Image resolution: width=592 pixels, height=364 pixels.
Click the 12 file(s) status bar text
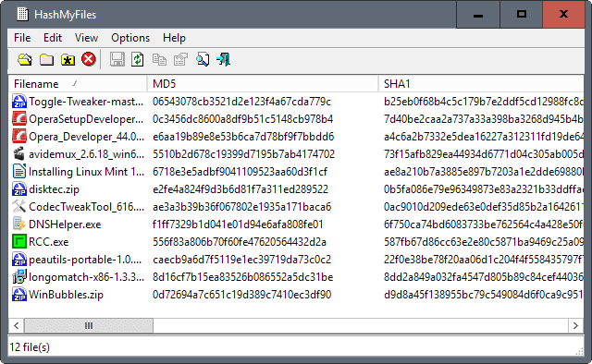30,347
